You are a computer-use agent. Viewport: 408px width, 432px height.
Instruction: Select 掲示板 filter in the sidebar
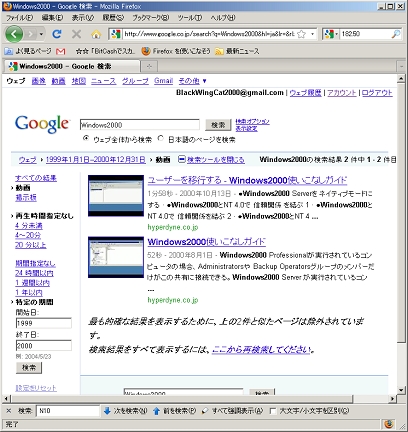(x=26, y=198)
